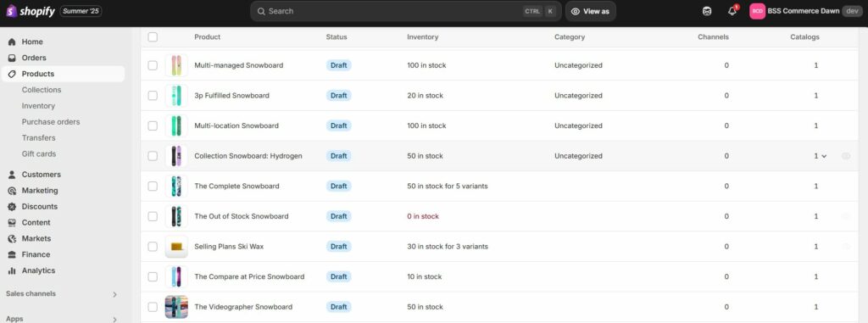Click the Summer '25 edition badge

coord(81,11)
